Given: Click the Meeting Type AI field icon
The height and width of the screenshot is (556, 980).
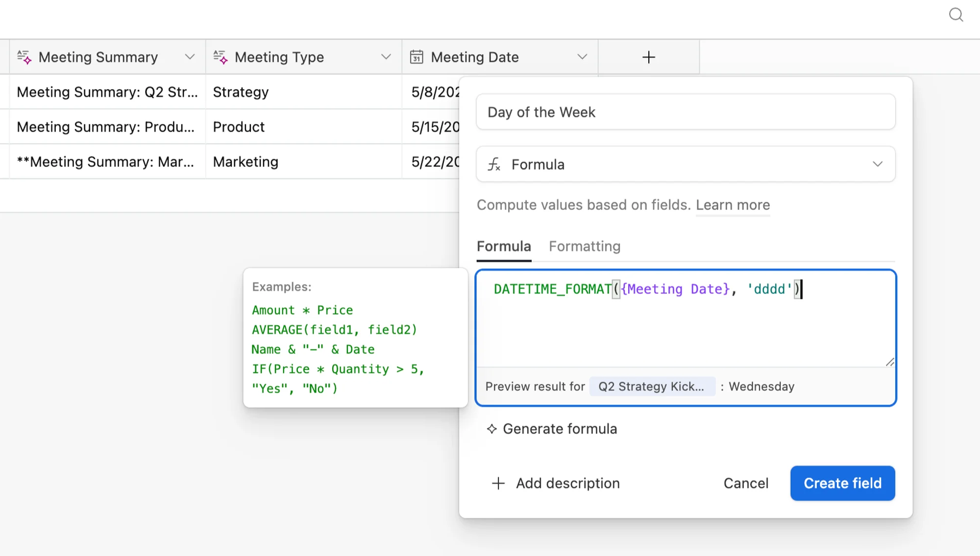Looking at the screenshot, I should click(x=220, y=57).
